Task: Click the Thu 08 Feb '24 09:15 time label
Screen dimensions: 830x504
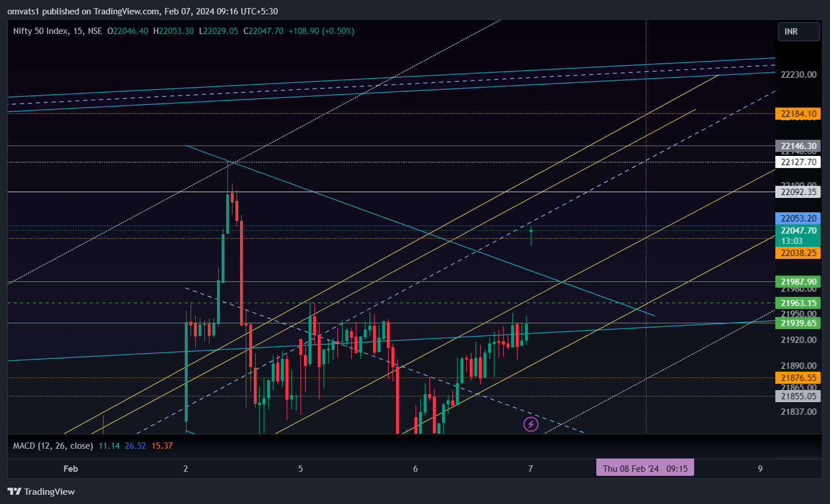Action: [645, 468]
